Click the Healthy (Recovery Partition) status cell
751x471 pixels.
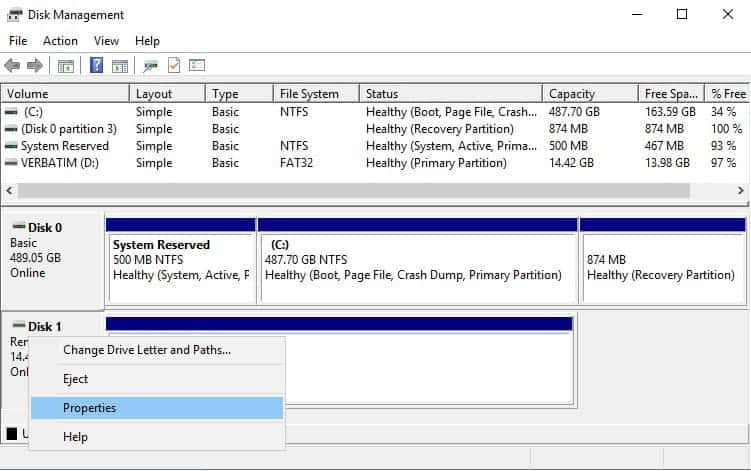[x=440, y=129]
